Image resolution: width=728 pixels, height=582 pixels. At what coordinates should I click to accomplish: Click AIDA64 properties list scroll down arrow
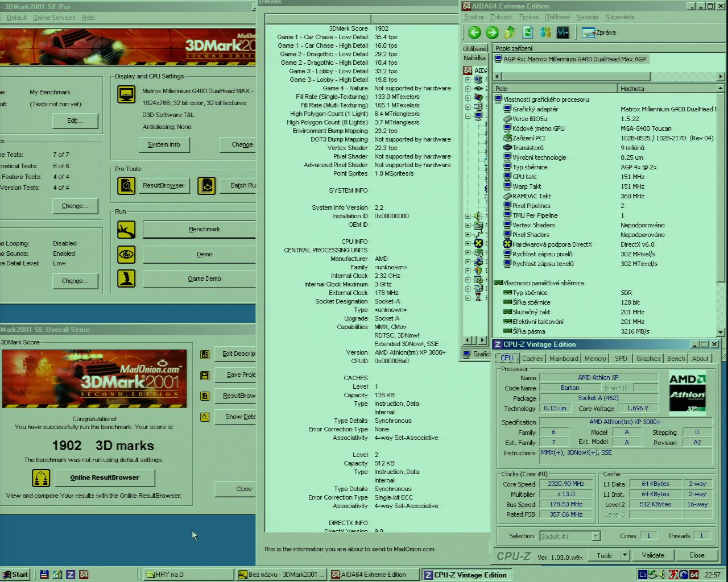(x=721, y=332)
